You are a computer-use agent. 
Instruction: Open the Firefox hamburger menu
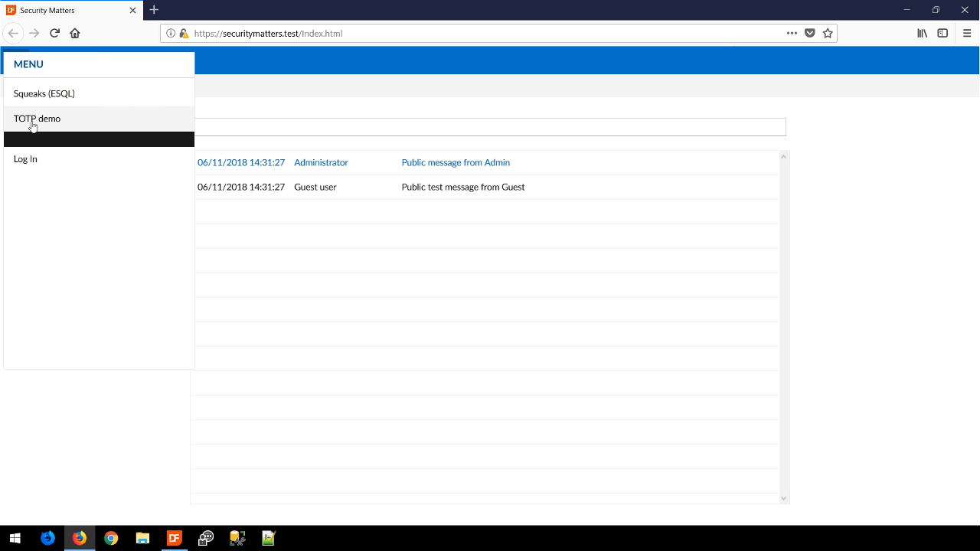[967, 33]
